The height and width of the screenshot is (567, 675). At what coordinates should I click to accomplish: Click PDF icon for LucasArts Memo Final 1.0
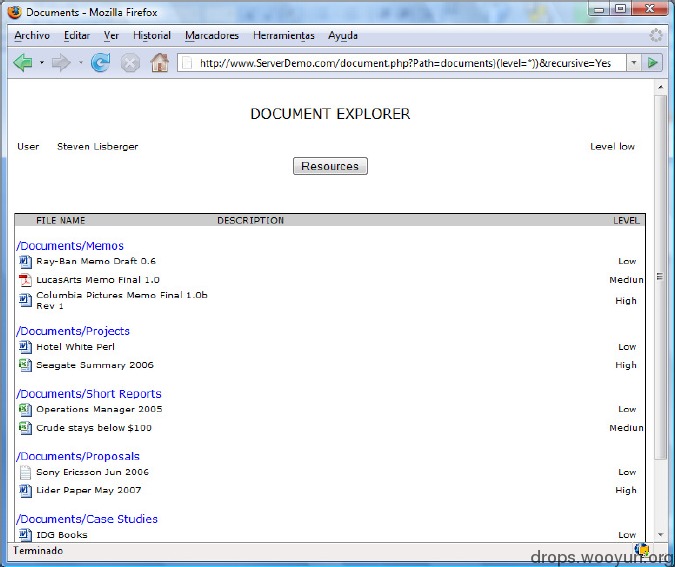(25, 280)
